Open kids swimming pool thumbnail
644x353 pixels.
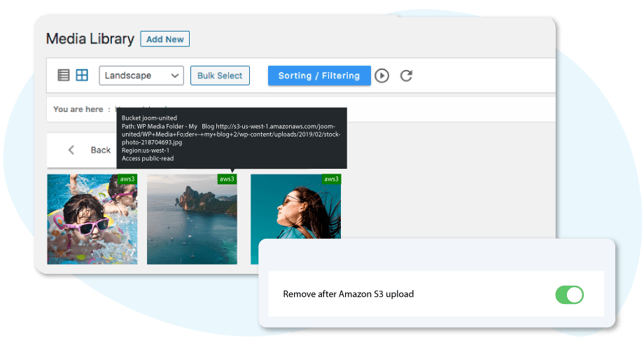(92, 219)
